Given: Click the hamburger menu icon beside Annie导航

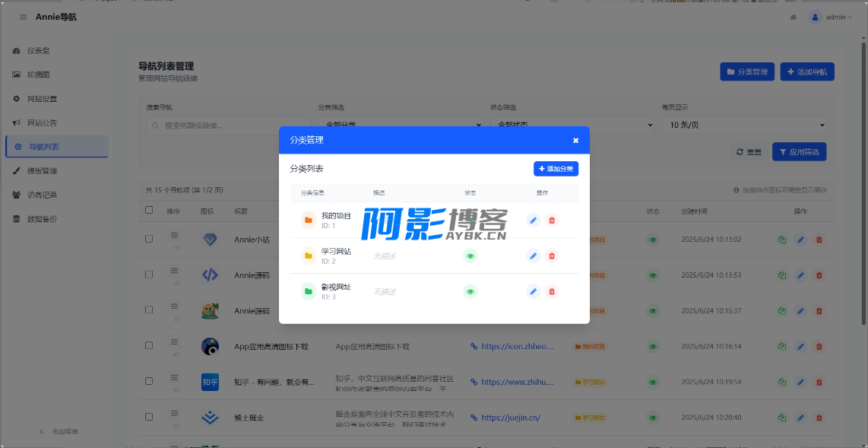Looking at the screenshot, I should point(23,17).
